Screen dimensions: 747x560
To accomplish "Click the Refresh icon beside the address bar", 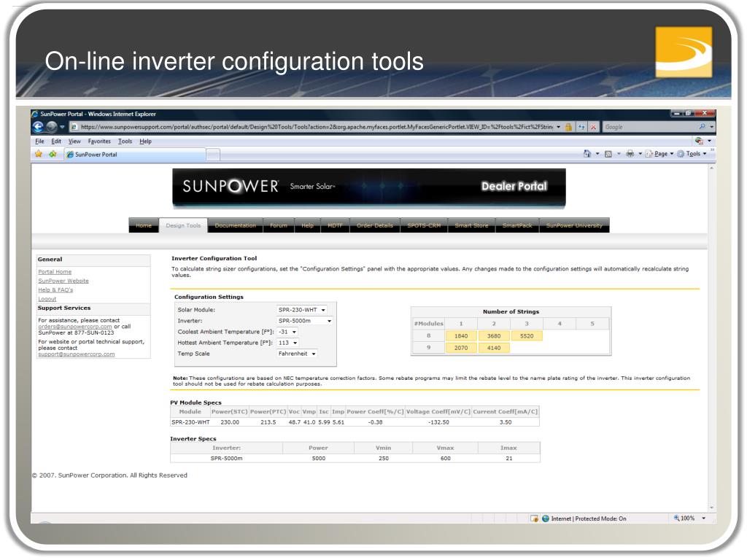I will pos(581,127).
